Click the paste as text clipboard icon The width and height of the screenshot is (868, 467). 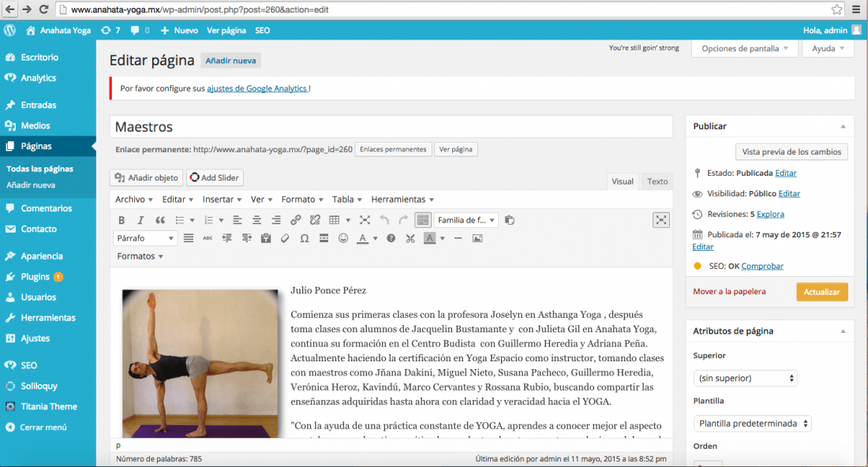[x=266, y=238]
